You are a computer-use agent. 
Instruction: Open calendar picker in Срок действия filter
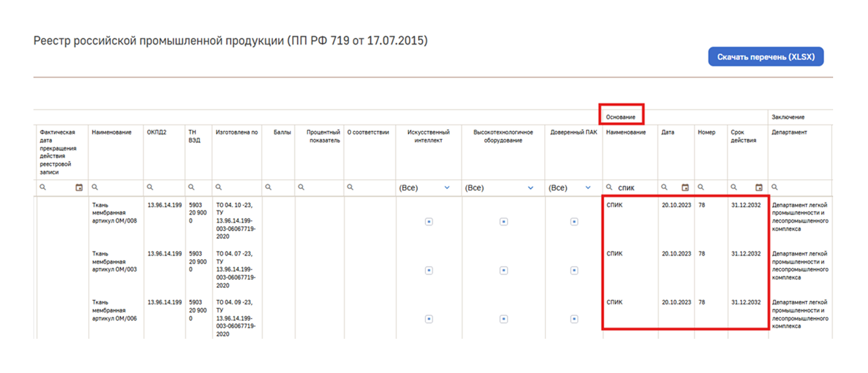tap(759, 188)
